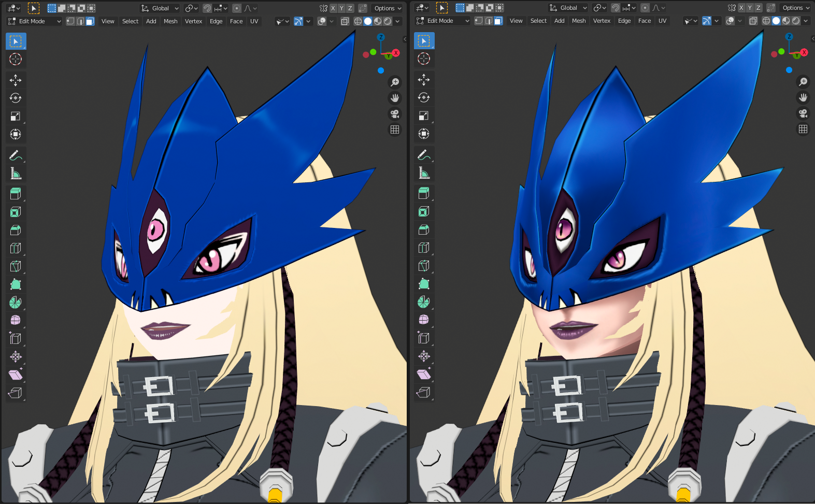
Task: Click zoom view button in left viewport
Action: point(395,82)
